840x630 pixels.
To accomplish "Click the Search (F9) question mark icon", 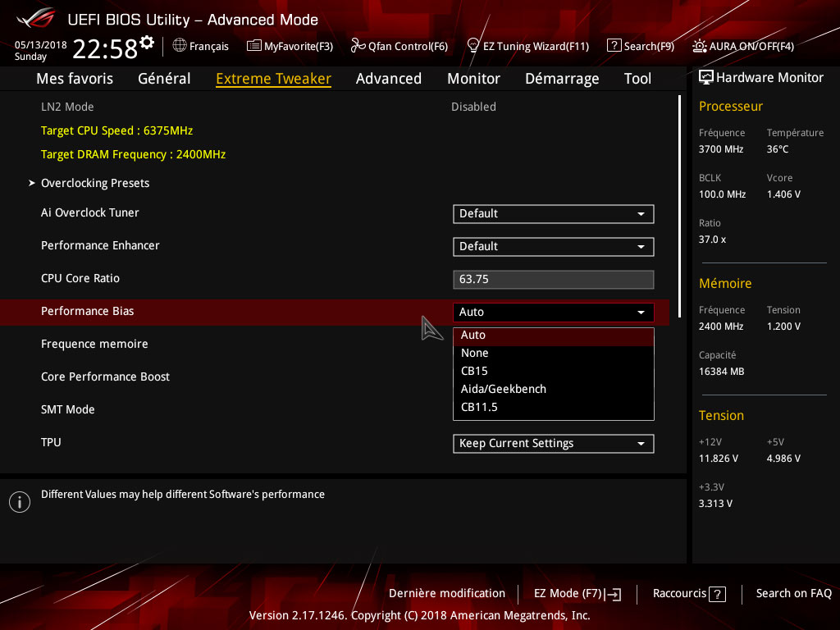I will tap(614, 46).
